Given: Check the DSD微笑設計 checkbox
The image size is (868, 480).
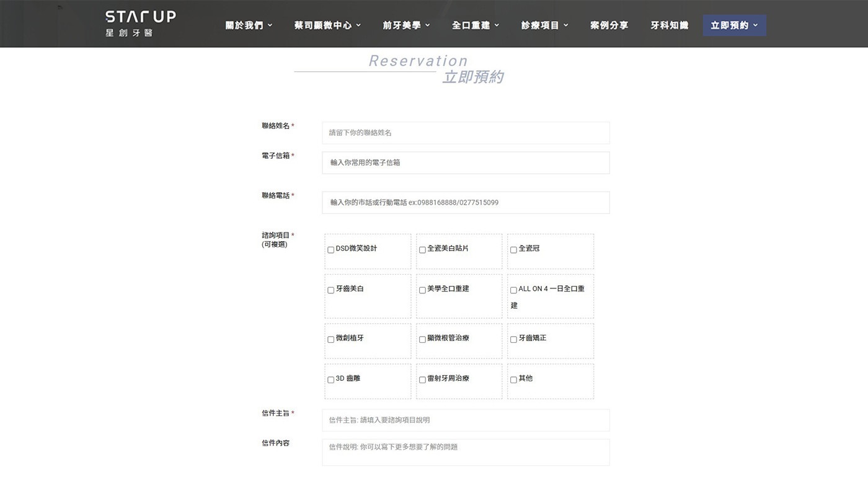Looking at the screenshot, I should (330, 250).
